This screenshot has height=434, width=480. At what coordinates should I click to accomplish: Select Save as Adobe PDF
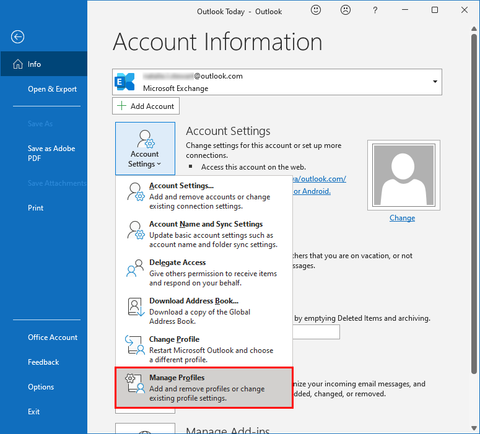(x=51, y=153)
